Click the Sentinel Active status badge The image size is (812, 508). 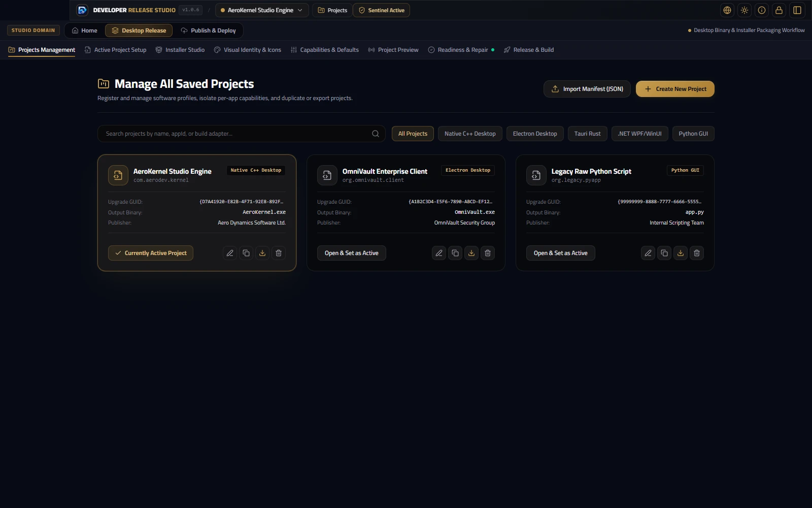381,10
